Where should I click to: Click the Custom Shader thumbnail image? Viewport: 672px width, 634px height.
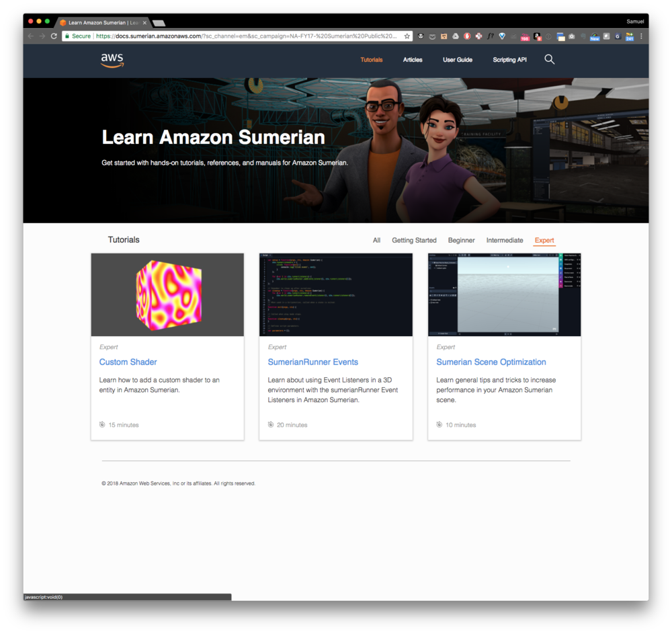pos(167,294)
